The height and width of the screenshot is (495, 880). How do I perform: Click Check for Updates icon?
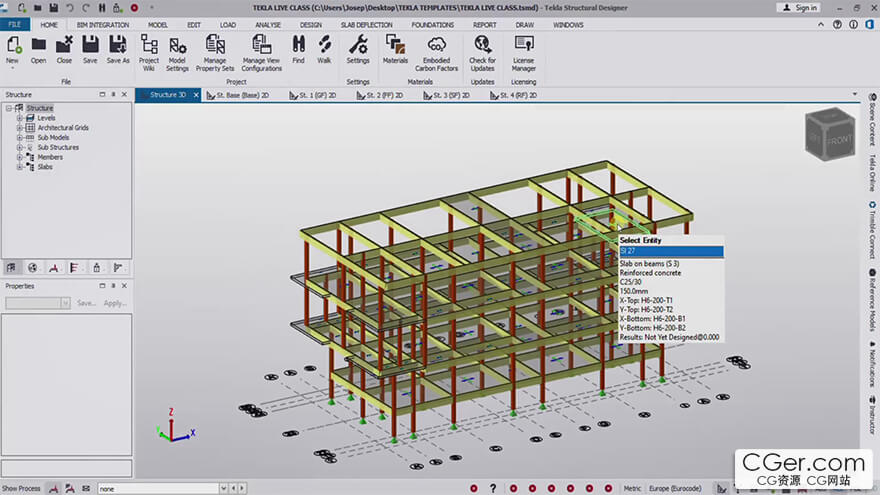coord(482,45)
